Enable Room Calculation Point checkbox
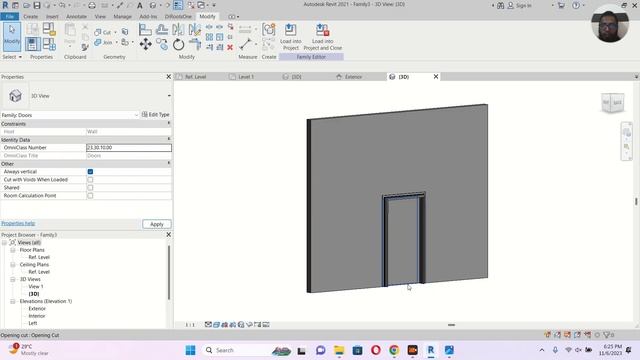The image size is (640, 360). 90,196
